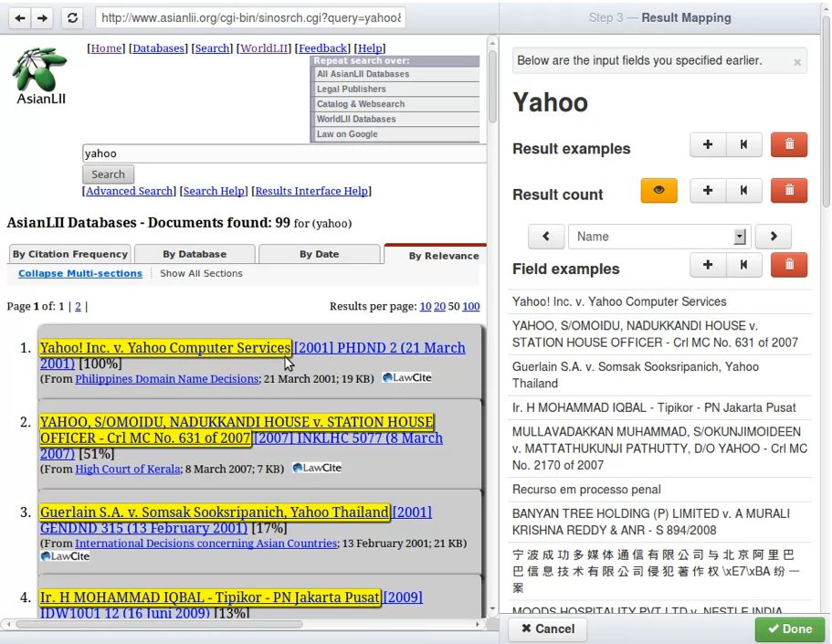Reset Field examples with the rewind icon
Screen dimensions: 832x644
click(744, 265)
